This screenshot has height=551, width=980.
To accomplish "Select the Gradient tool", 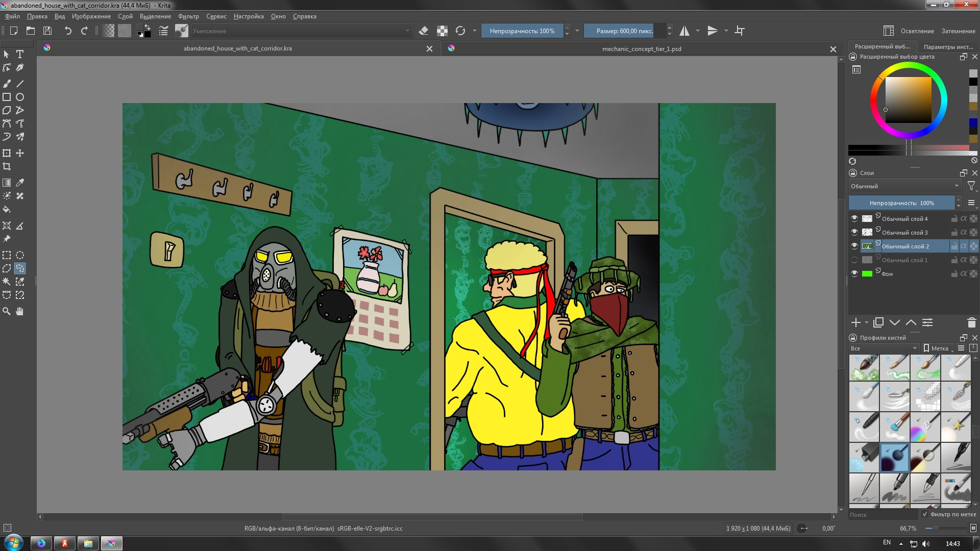I will (7, 183).
